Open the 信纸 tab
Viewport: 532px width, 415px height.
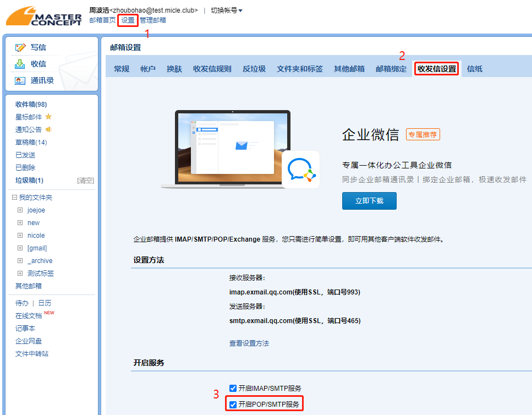[475, 69]
